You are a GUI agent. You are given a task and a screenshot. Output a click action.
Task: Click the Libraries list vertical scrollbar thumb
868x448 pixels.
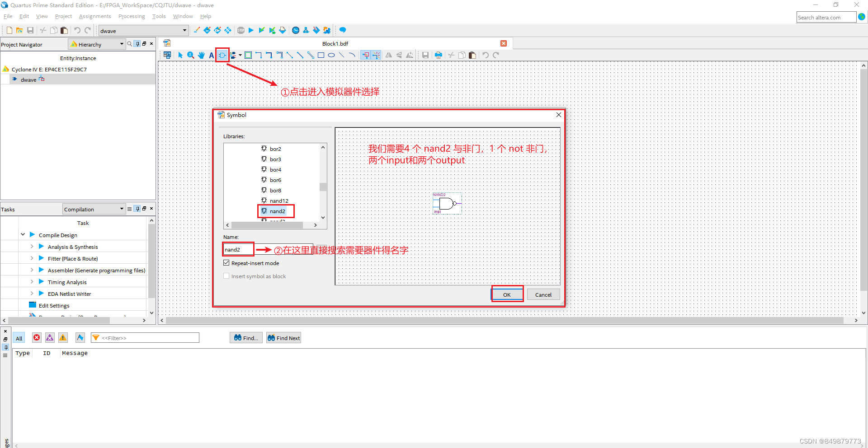323,187
